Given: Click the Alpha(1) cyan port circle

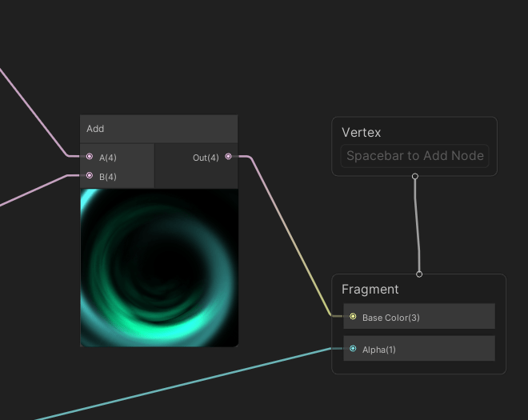Looking at the screenshot, I should tap(353, 349).
